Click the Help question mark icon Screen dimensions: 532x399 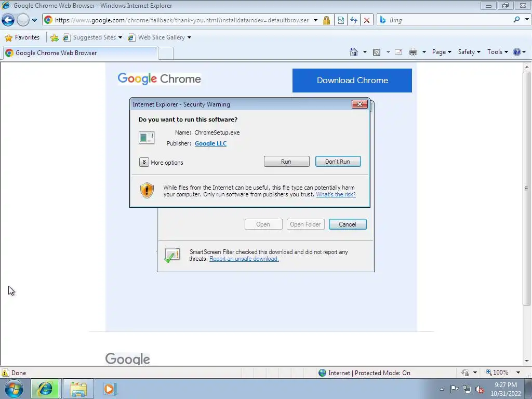(517, 52)
